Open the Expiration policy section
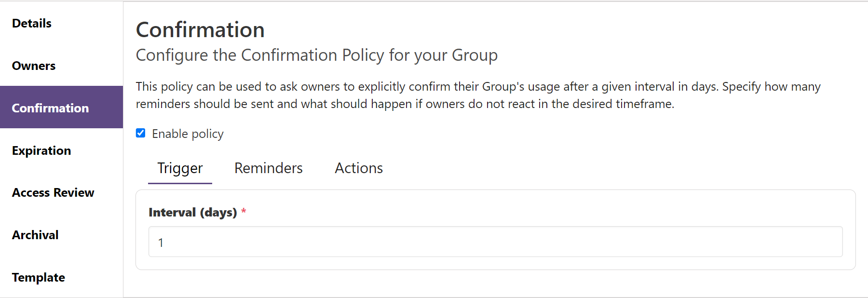 click(61, 150)
